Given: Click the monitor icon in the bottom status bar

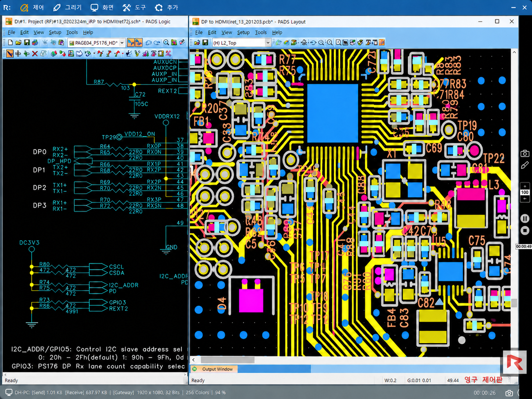Looking at the screenshot, I should click(8, 392).
